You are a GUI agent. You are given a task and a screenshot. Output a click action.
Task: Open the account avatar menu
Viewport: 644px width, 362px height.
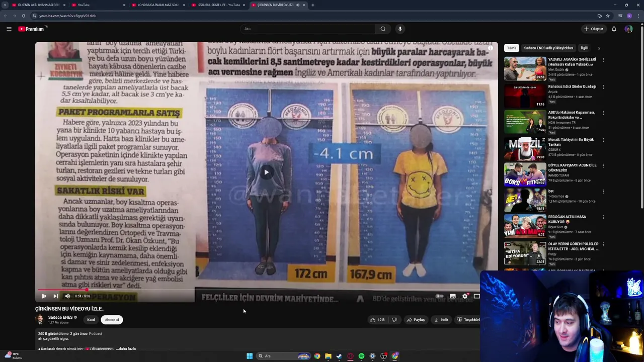[x=628, y=29]
